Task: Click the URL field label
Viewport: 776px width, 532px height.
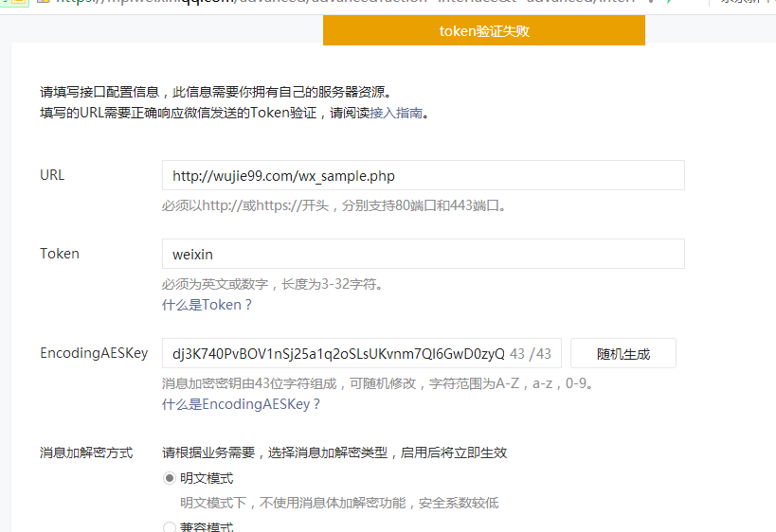Action: 52,175
